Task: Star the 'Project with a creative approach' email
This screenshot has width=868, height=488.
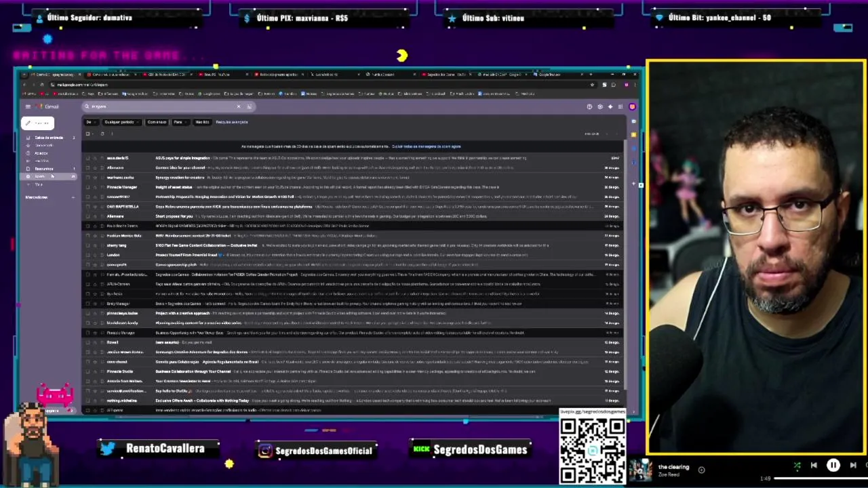Action: [95, 313]
